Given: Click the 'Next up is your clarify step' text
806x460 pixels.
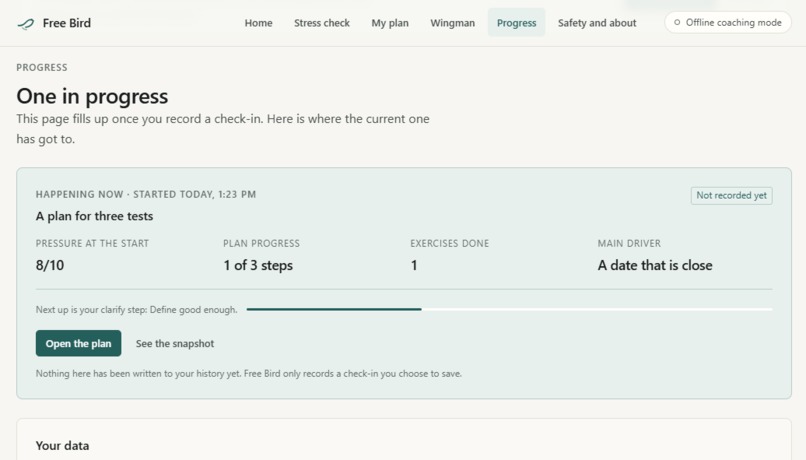Looking at the screenshot, I should 137,309.
